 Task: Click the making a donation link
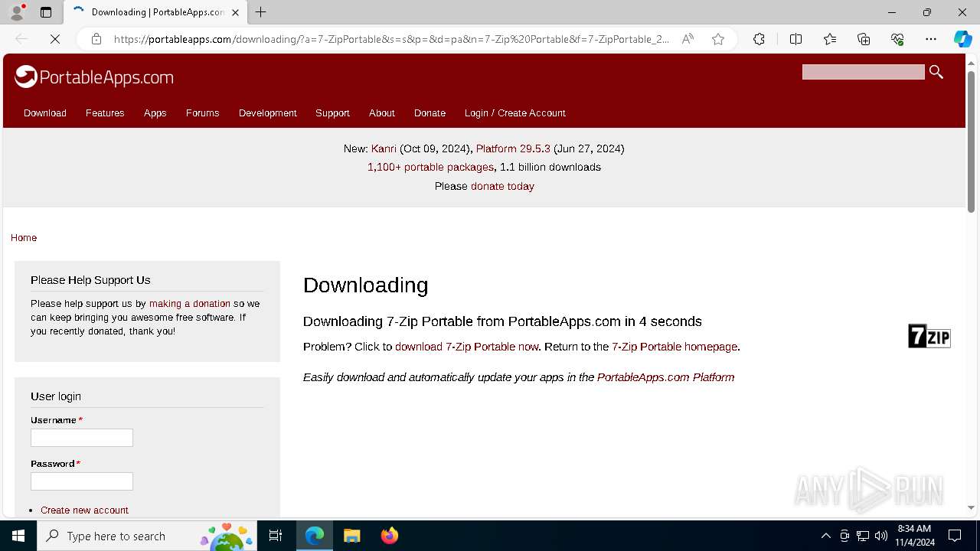click(x=190, y=304)
